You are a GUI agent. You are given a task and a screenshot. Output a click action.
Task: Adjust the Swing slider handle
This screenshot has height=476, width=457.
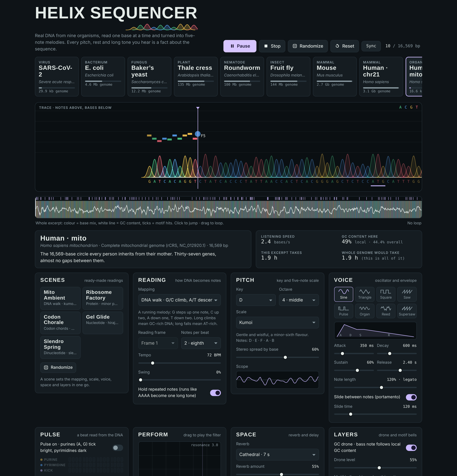(x=141, y=380)
